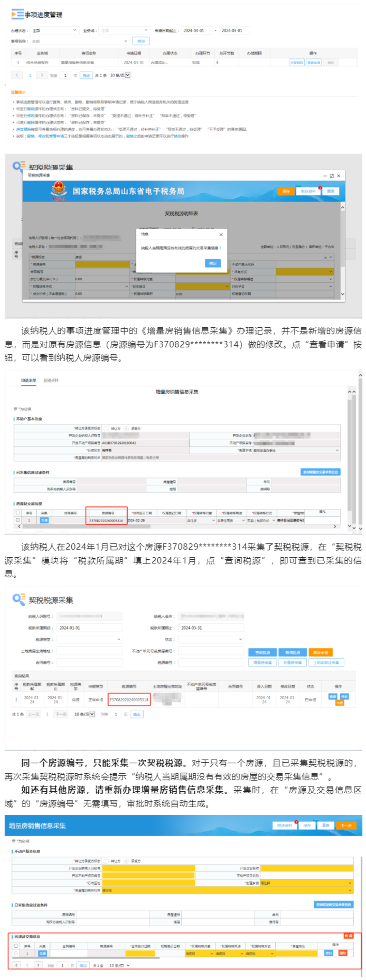Click the red 删除 button in bottom 房源 row
This screenshot has height=980, width=366.
342,953
